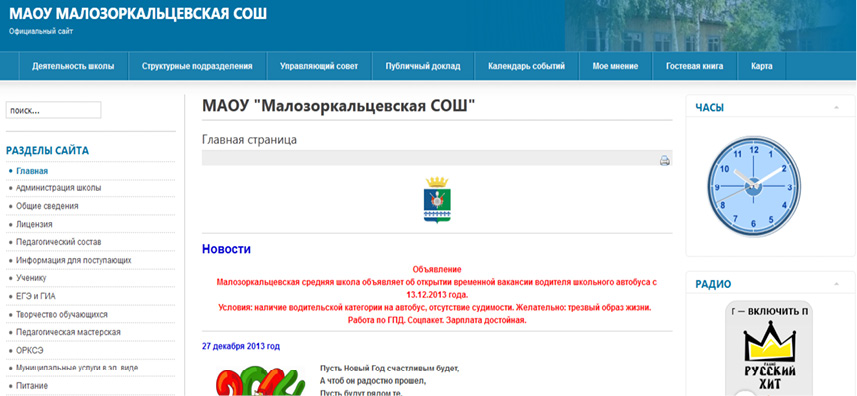Click the поиск search field
857x396 pixels.
54,110
